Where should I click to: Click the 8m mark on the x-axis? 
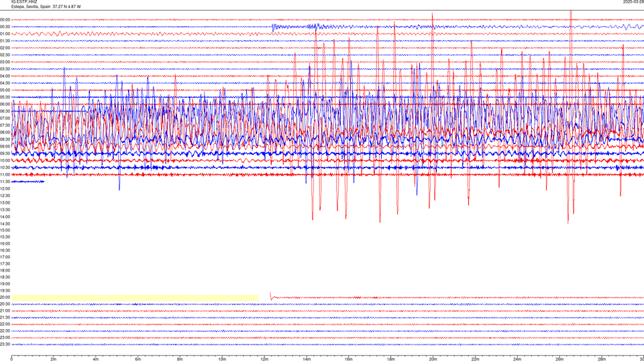tap(180, 359)
